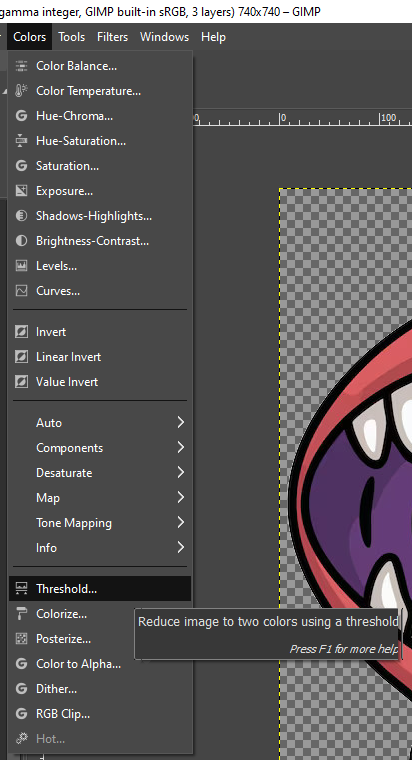Click the Posterize icon
Viewport: 412px width, 760px height.
tap(21, 639)
